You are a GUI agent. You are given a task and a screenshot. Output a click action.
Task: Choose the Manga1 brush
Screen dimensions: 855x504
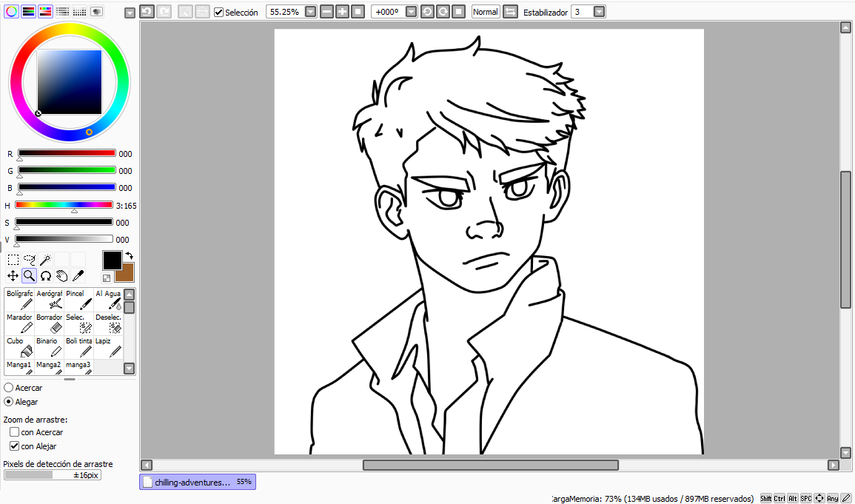[20, 366]
